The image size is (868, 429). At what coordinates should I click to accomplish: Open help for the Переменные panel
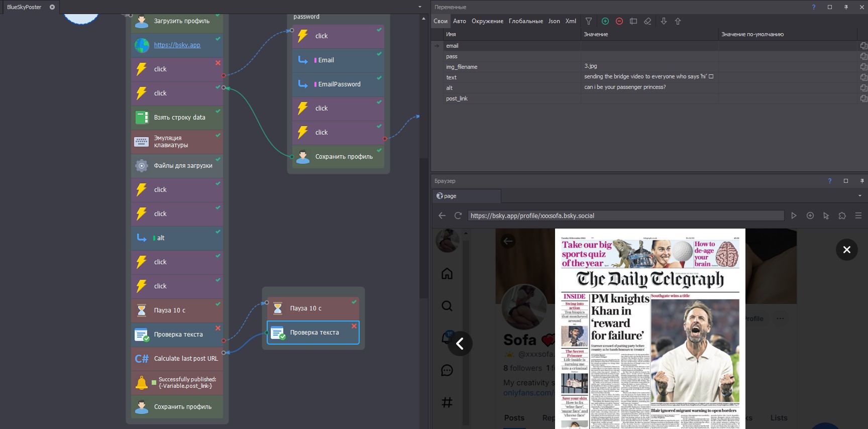(x=814, y=7)
